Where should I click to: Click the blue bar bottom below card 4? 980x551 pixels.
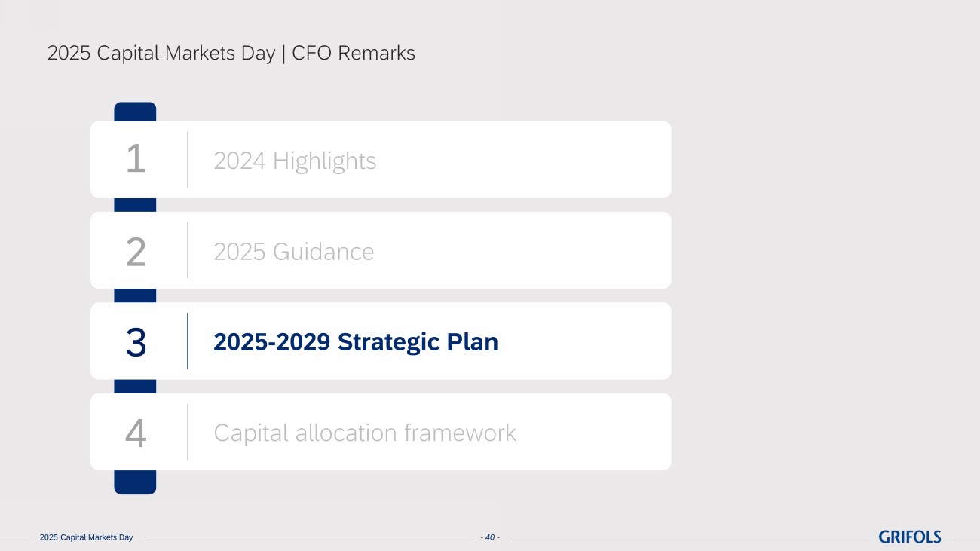[135, 482]
